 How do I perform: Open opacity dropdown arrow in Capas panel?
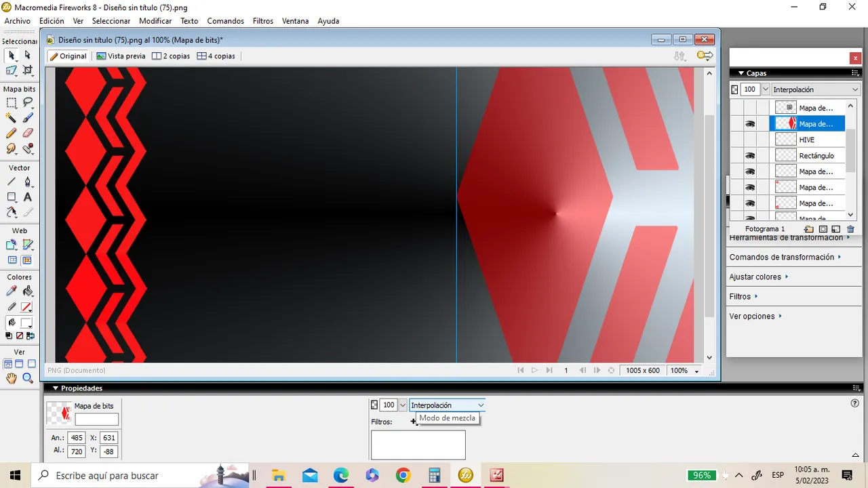(x=766, y=89)
